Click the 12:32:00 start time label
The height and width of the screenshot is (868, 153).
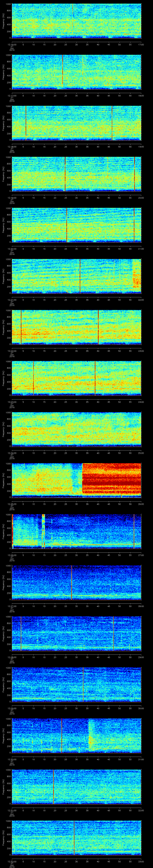coord(12,861)
